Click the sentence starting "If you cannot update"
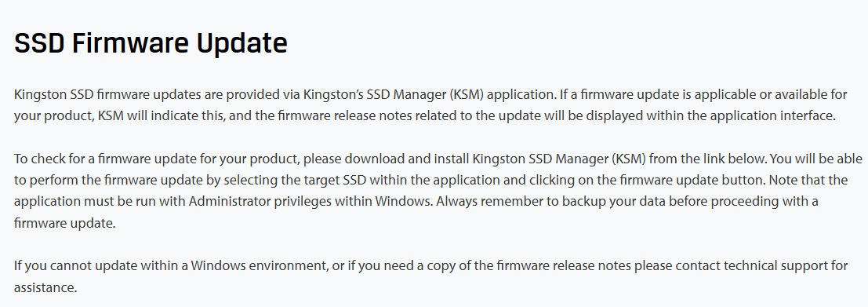This screenshot has height=307, width=868. click(430, 276)
